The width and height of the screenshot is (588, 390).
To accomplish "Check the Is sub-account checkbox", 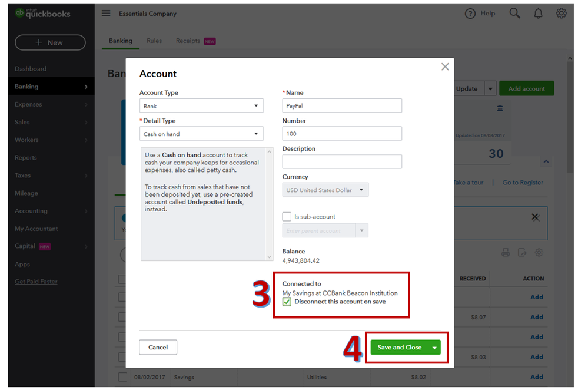I will tap(287, 217).
